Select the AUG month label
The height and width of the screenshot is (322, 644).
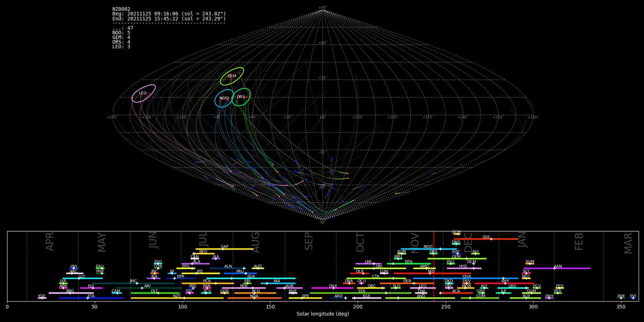pos(255,242)
